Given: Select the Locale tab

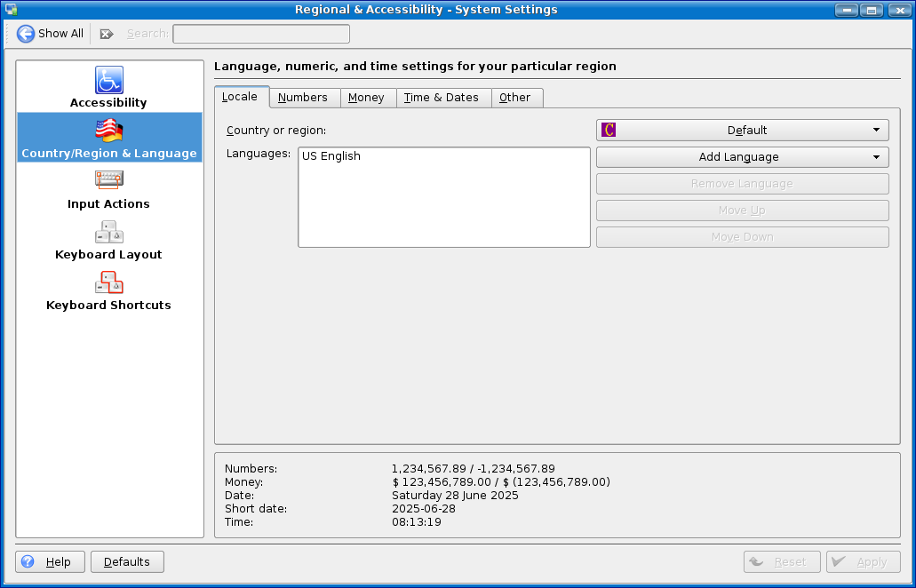Looking at the screenshot, I should pos(240,97).
